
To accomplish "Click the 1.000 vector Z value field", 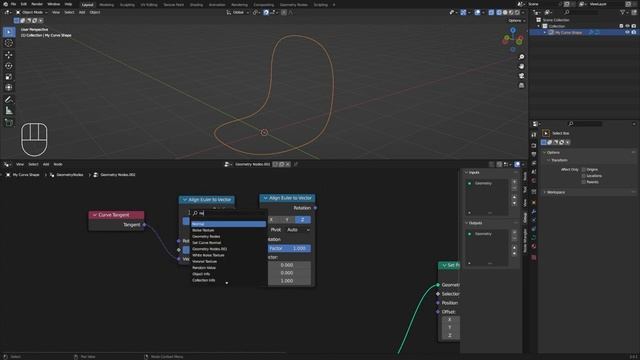I will pos(289,281).
